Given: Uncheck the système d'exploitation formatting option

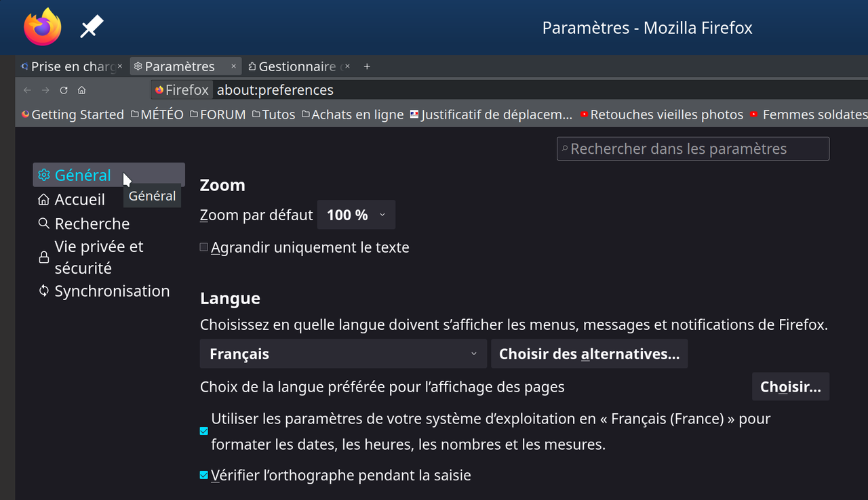Looking at the screenshot, I should pos(203,431).
